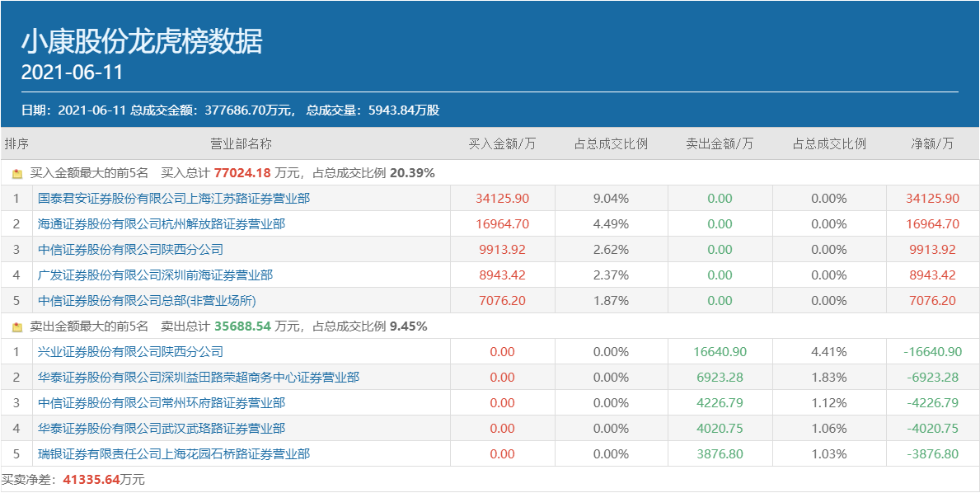Screen dimensions: 980x493
Task: Click the 排序 column header
Action: tap(16, 144)
